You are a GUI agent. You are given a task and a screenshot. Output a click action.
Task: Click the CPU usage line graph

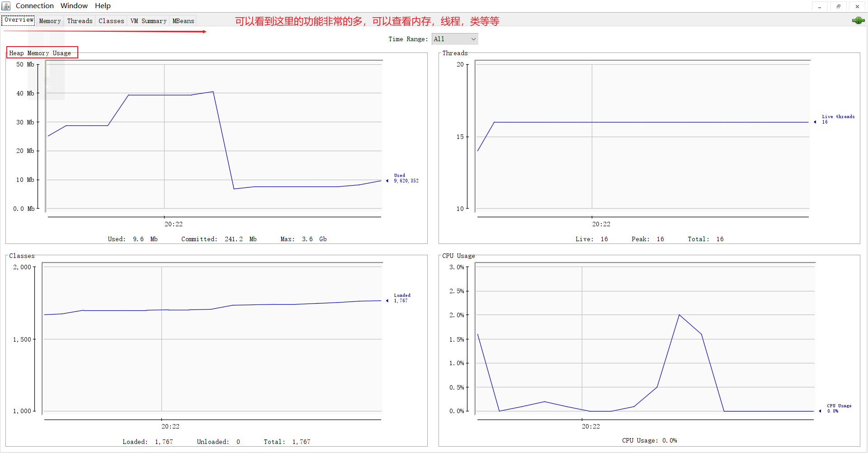coord(646,339)
